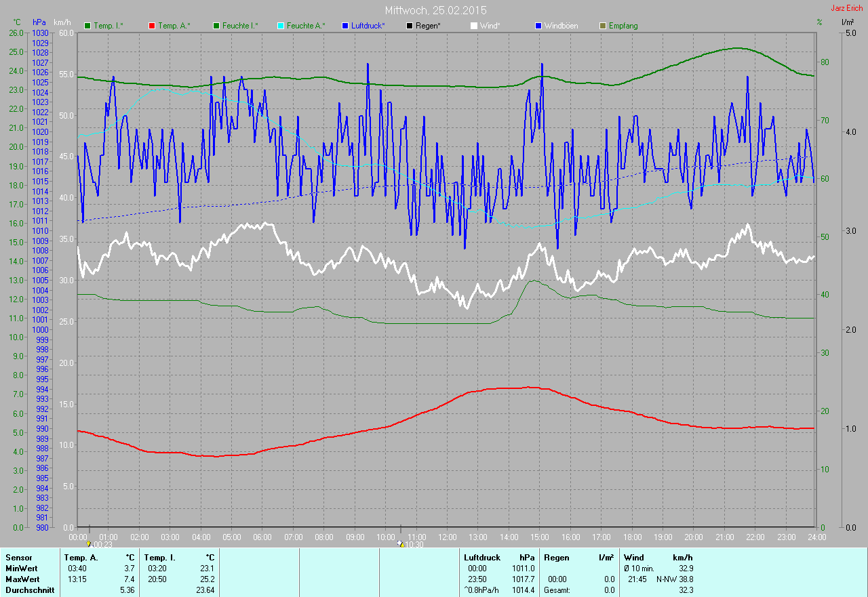Click the red Temp. A. legend square
Image resolution: width=868 pixels, height=597 pixels.
click(152, 26)
